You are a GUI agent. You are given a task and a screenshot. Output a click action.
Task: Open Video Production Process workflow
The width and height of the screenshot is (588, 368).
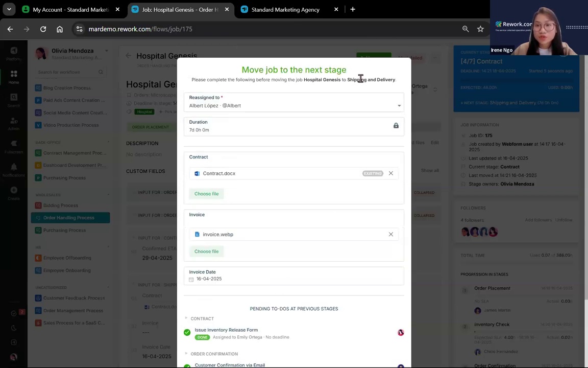click(71, 125)
